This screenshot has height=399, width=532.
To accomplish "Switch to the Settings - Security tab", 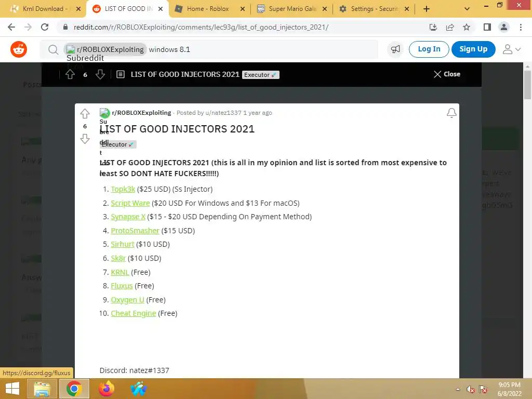I will (x=374, y=9).
